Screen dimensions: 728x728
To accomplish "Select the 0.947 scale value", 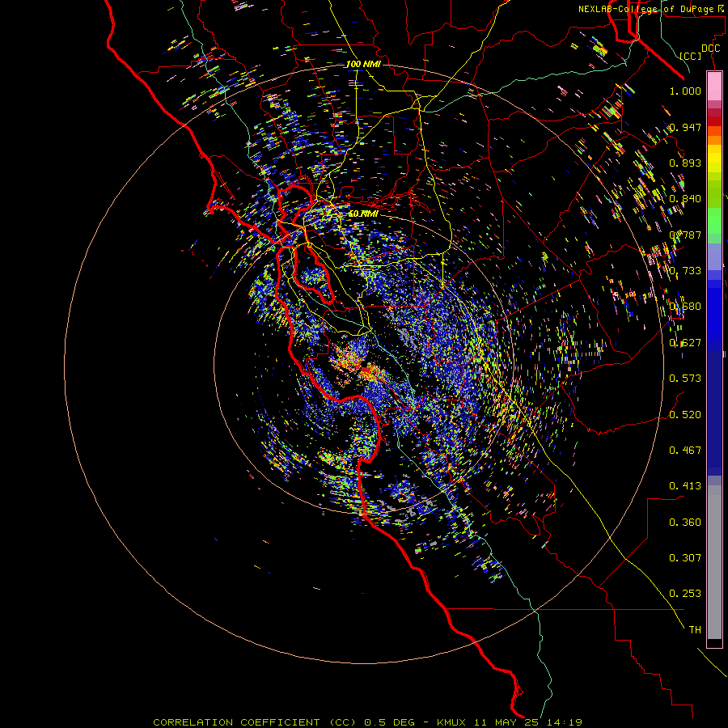I will pos(685,127).
